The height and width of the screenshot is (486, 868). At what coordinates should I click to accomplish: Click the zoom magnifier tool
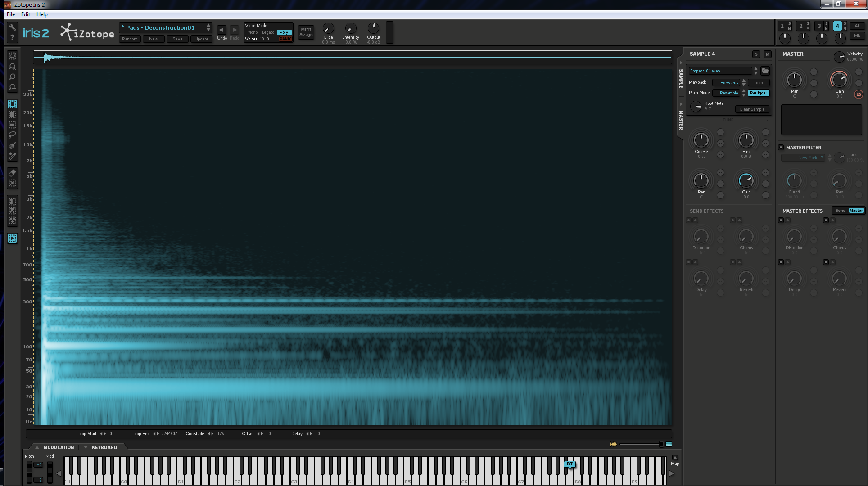[12, 77]
